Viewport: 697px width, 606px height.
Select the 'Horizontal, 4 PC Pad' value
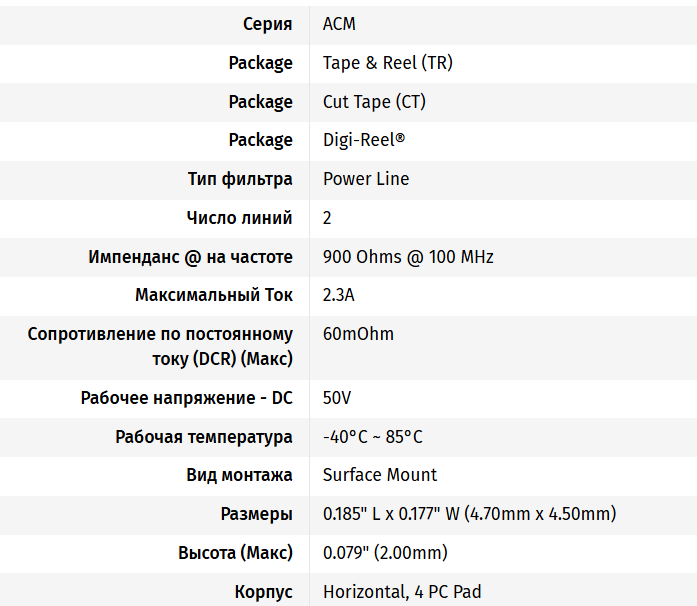402,592
